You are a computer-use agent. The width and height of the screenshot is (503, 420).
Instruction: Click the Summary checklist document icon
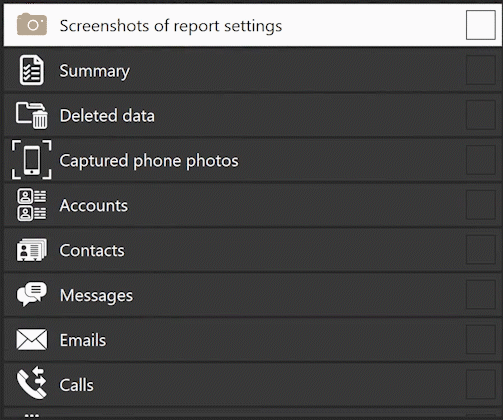(32, 70)
